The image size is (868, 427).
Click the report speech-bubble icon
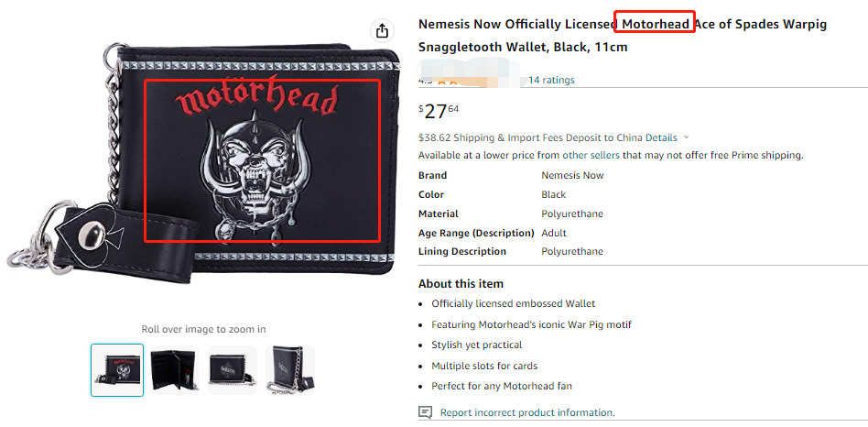(425, 412)
